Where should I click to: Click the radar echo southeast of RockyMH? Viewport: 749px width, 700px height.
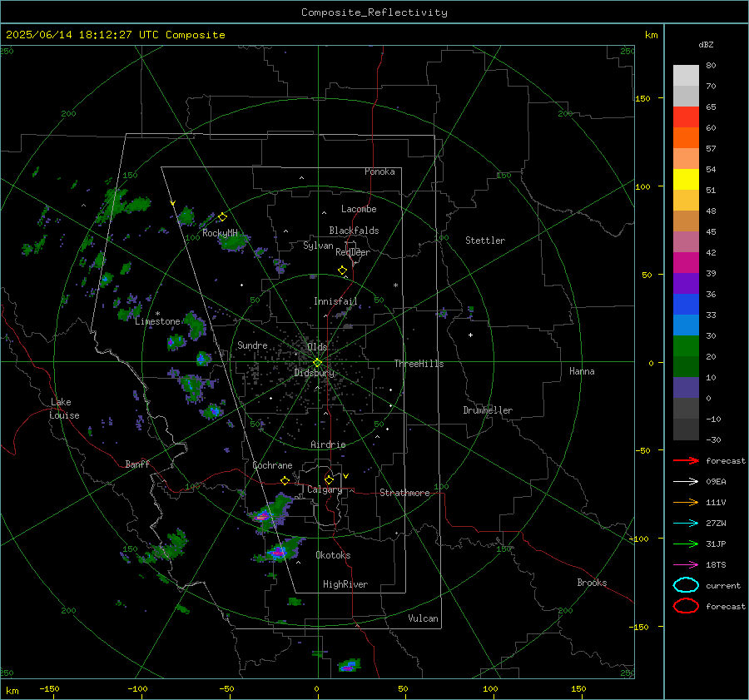coord(234,243)
